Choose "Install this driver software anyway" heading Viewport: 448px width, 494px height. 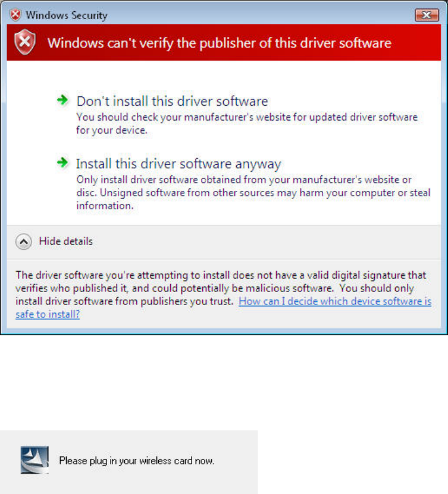pos(178,164)
